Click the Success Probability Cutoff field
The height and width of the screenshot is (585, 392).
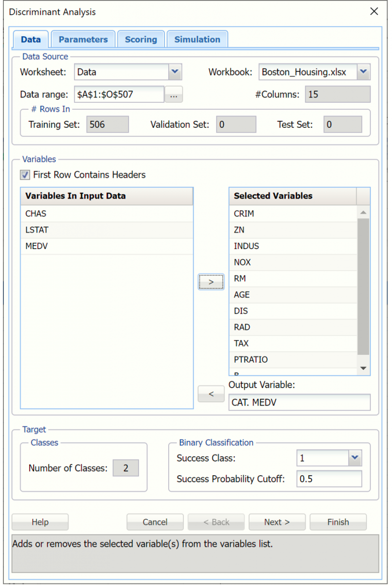click(x=329, y=479)
